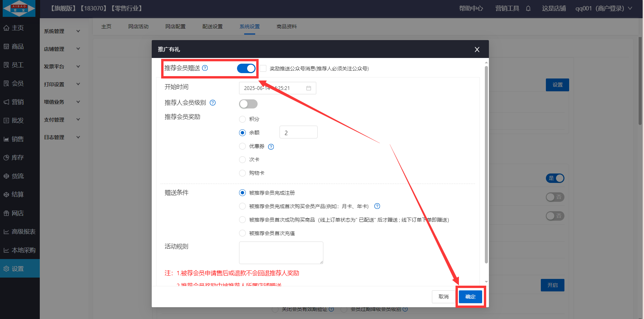
Task: Click the help icon beside 推荐会员赠送
Action: coord(205,68)
